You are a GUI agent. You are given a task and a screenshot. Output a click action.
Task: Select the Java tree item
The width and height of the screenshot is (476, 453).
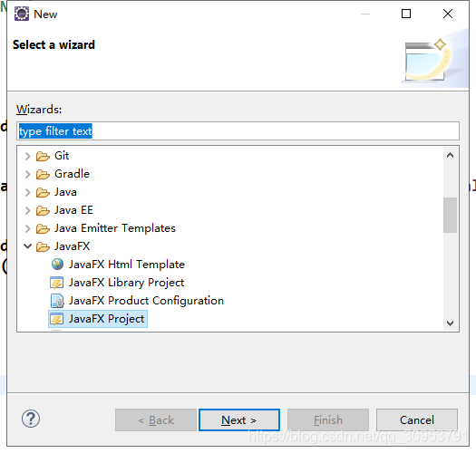coord(65,192)
